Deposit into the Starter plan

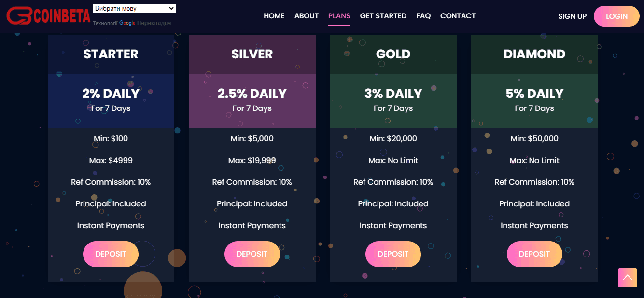[111, 254]
